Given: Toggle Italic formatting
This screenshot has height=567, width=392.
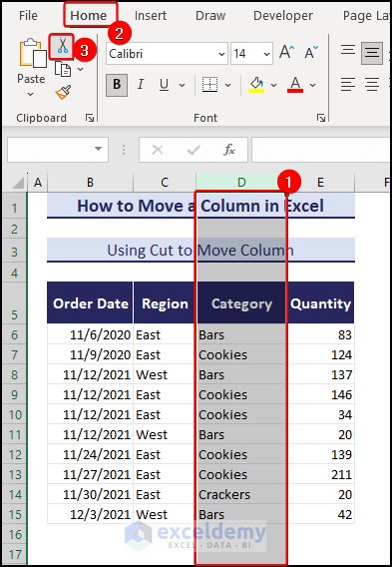Looking at the screenshot, I should (141, 85).
